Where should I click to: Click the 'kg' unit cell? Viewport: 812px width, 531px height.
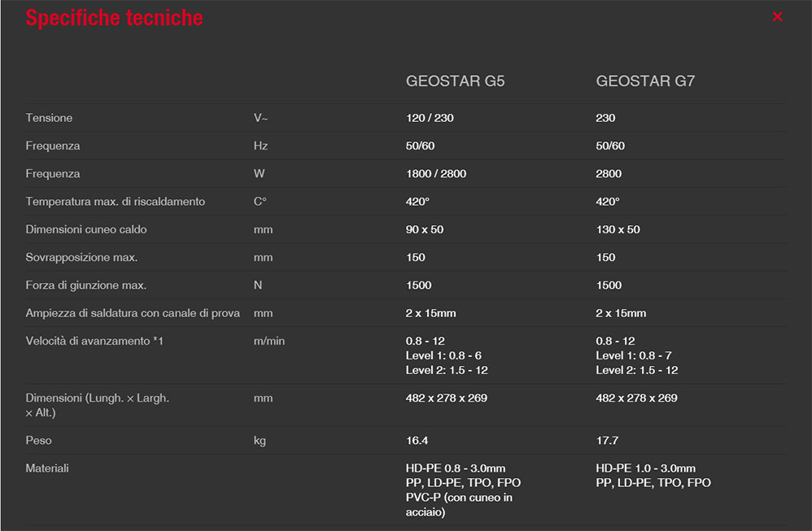pos(260,441)
